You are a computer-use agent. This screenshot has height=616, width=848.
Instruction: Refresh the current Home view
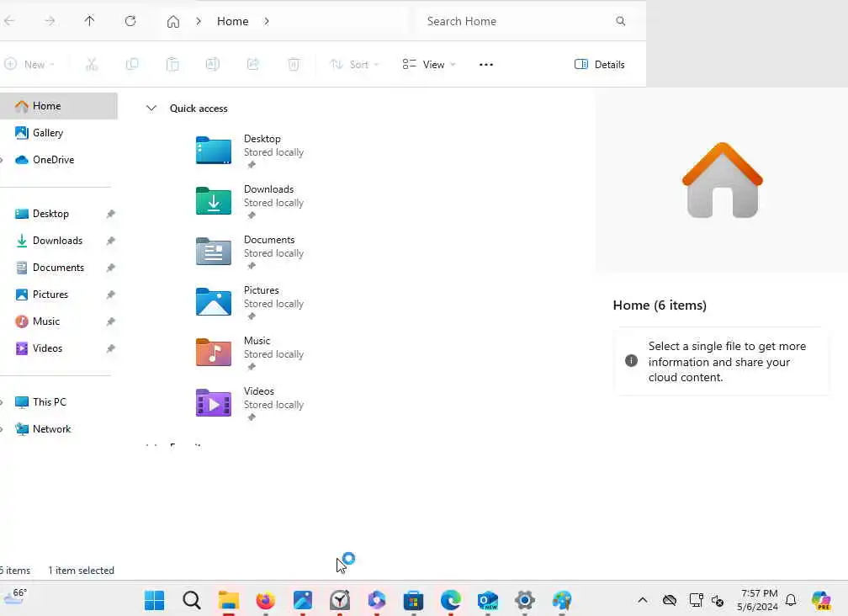130,21
